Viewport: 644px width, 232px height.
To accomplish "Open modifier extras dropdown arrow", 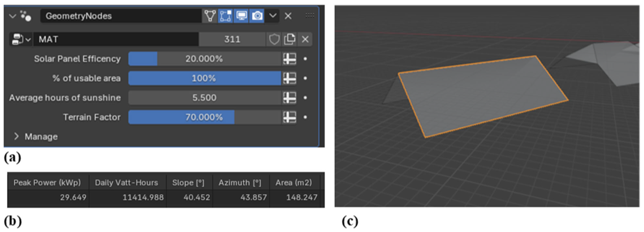I will 273,16.
